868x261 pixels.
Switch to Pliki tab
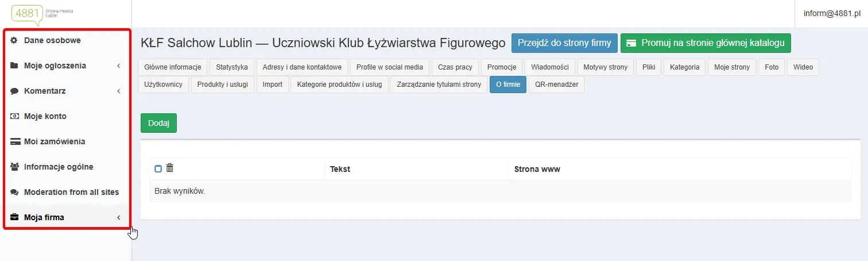[649, 67]
